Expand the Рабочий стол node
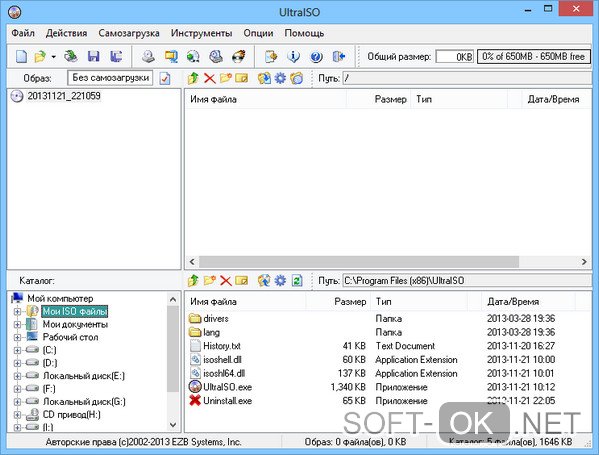 [x=17, y=337]
